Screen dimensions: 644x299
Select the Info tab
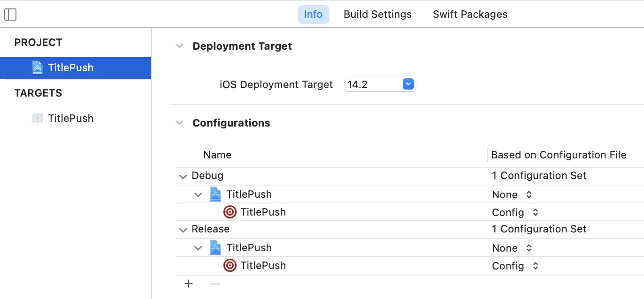pyautogui.click(x=313, y=15)
